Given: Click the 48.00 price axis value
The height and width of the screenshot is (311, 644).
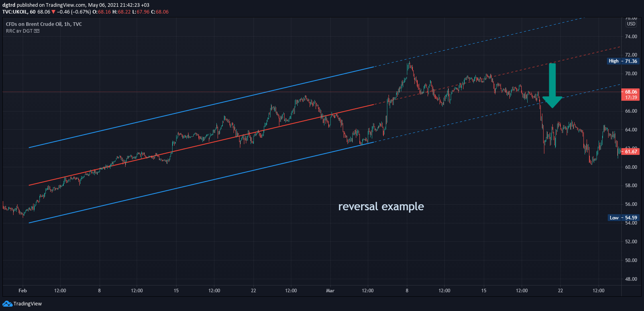Looking at the screenshot, I should pos(631,279).
